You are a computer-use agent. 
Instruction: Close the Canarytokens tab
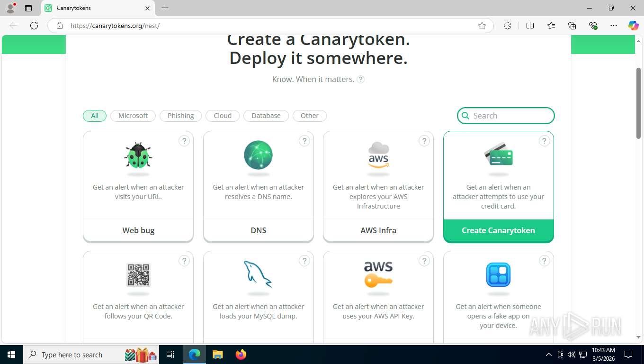(147, 8)
